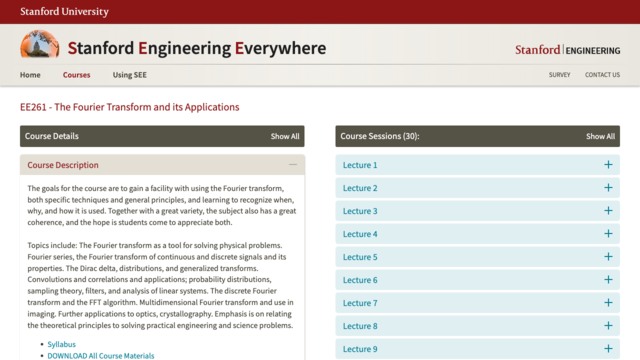Click DOWNLOAD All Course Materials link

[101, 356]
